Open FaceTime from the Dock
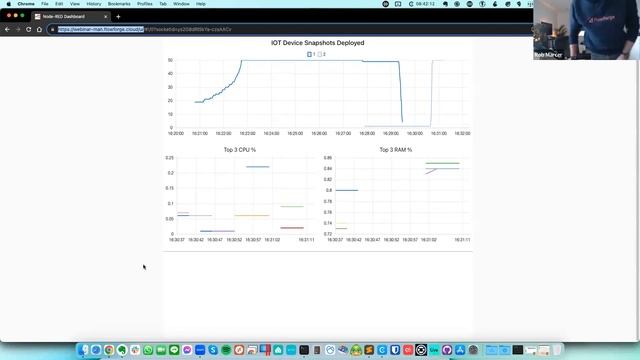Screen dimensions: 640x360 (161, 350)
